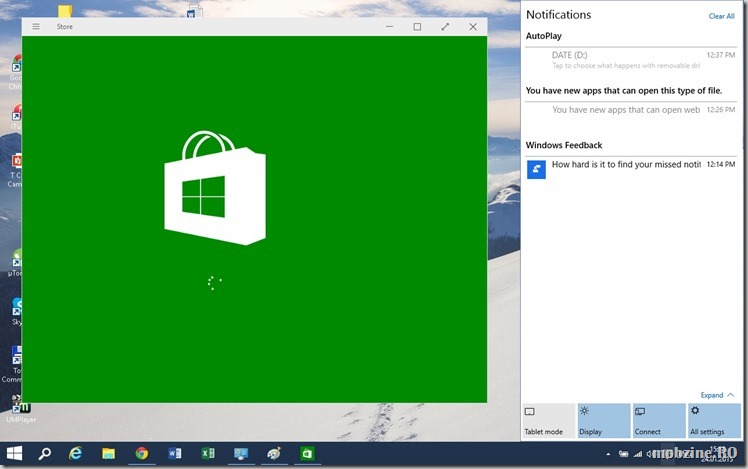
Task: Select the Skype desktop shortcut
Action: (17, 312)
